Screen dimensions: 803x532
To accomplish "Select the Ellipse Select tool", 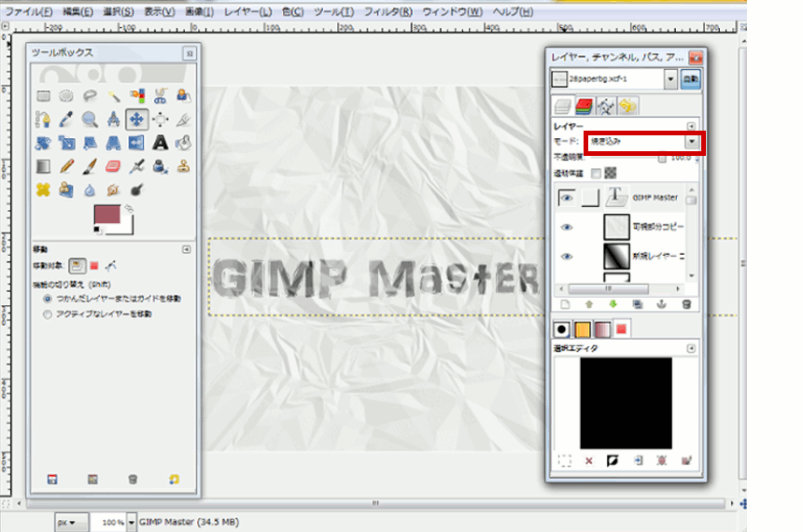I will click(66, 96).
